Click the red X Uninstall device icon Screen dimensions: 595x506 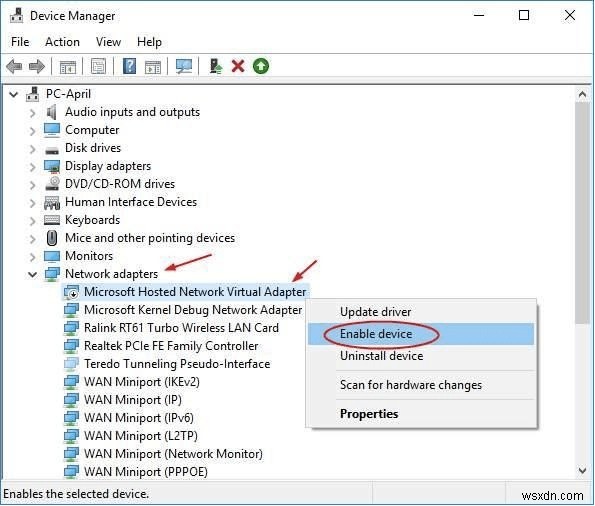[238, 66]
